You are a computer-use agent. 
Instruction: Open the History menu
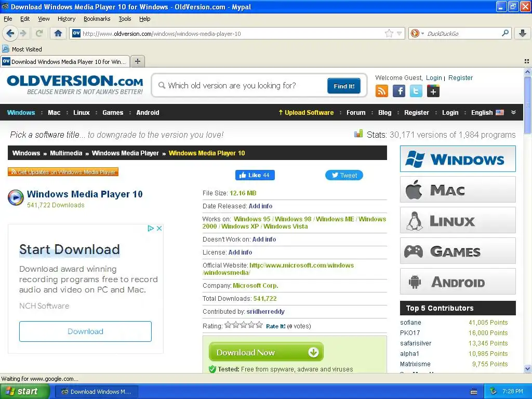click(66, 19)
